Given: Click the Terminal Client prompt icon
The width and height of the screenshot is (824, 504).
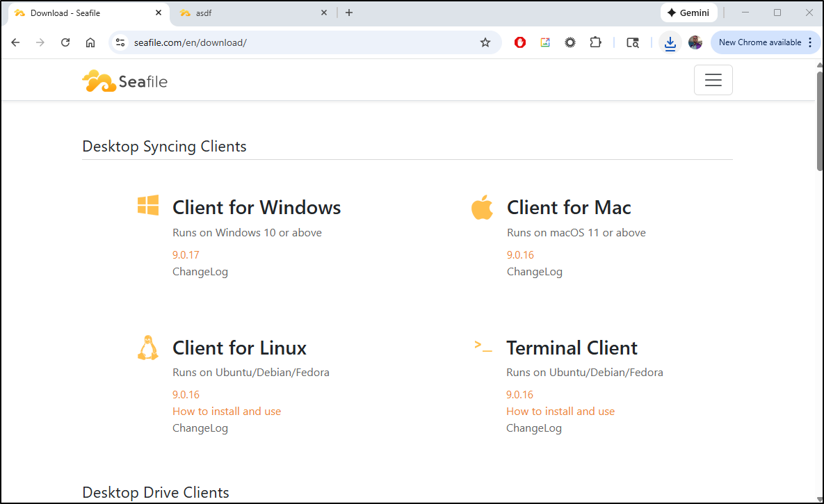Looking at the screenshot, I should tap(483, 346).
